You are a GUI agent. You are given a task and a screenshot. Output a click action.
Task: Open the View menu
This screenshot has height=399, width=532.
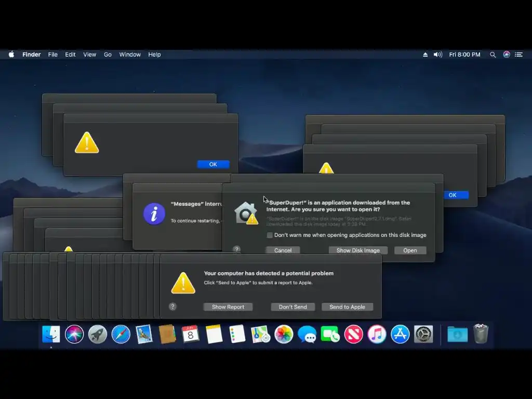(89, 55)
